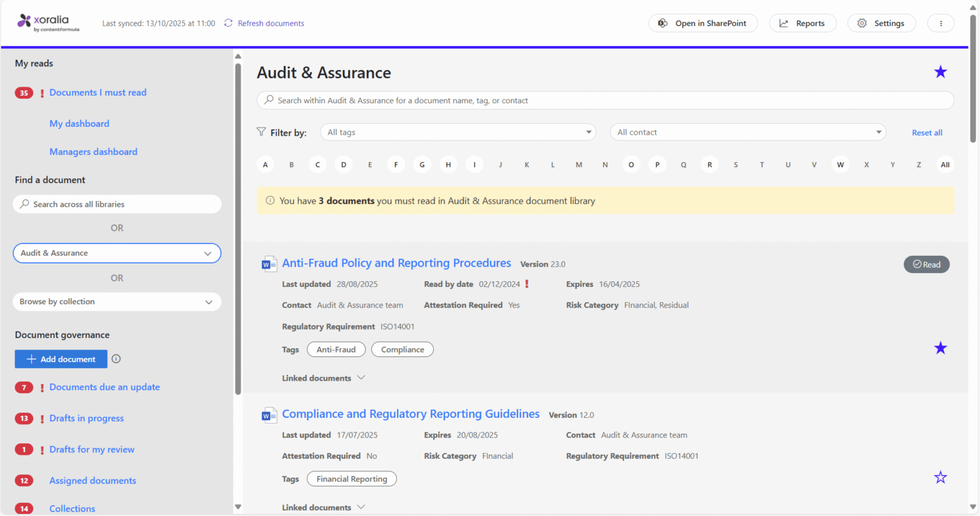Click the Xoralia logo icon
This screenshot has height=516, width=980.
(24, 21)
